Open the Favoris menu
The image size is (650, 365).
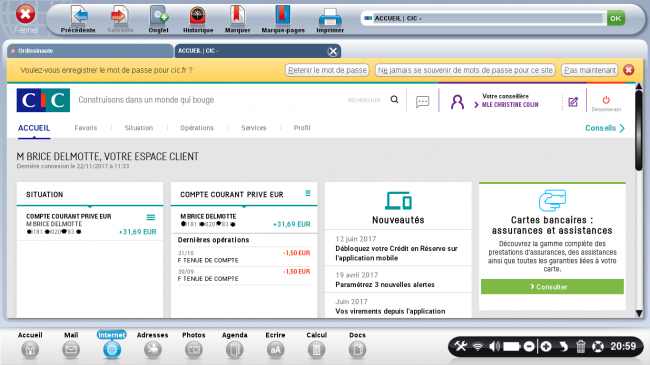pyautogui.click(x=86, y=128)
